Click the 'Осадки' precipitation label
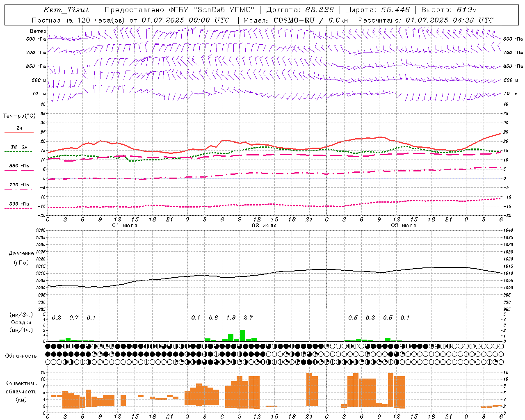This screenshot has width=525, height=420. (x=21, y=322)
